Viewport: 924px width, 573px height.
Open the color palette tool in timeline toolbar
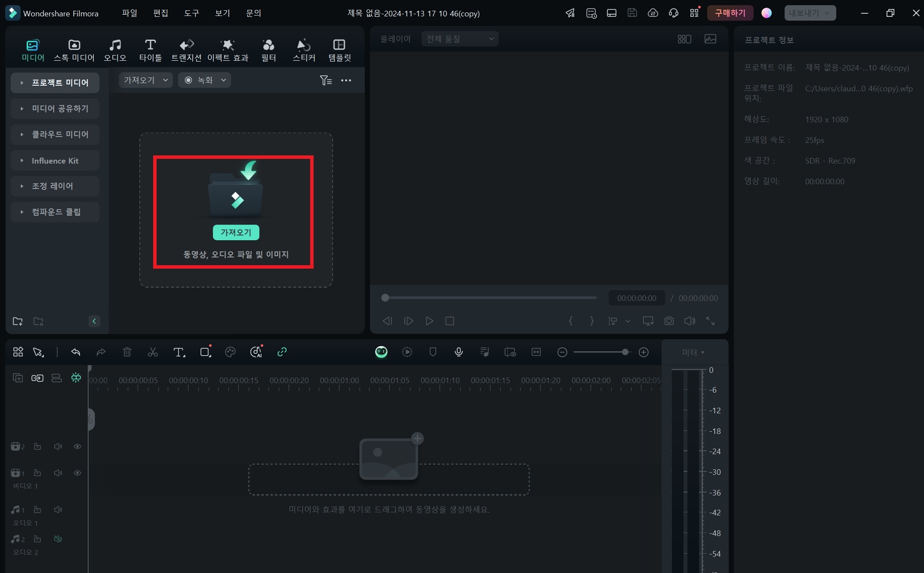click(231, 352)
